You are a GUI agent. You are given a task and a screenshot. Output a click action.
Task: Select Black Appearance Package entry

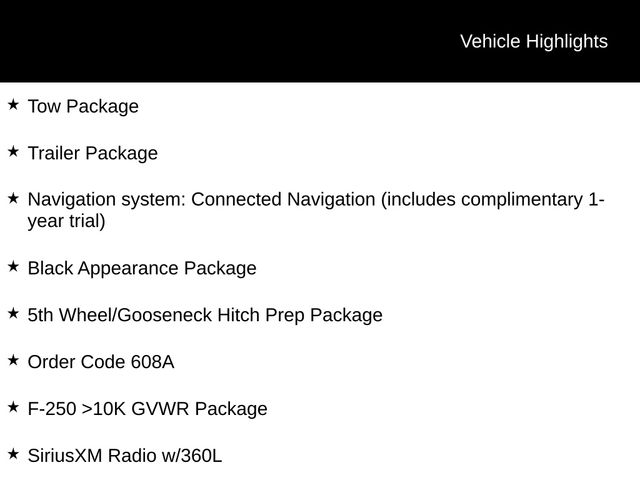142,269
